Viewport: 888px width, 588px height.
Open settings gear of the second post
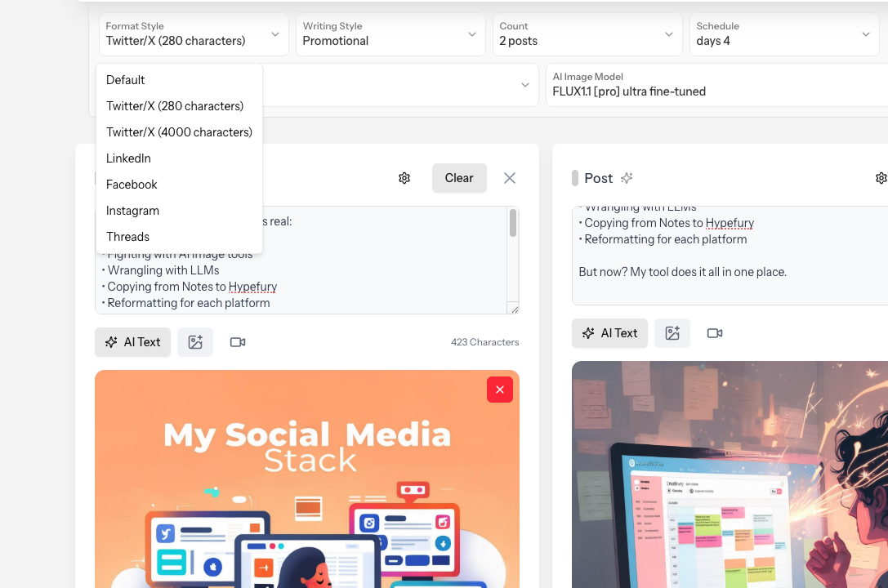pos(881,178)
